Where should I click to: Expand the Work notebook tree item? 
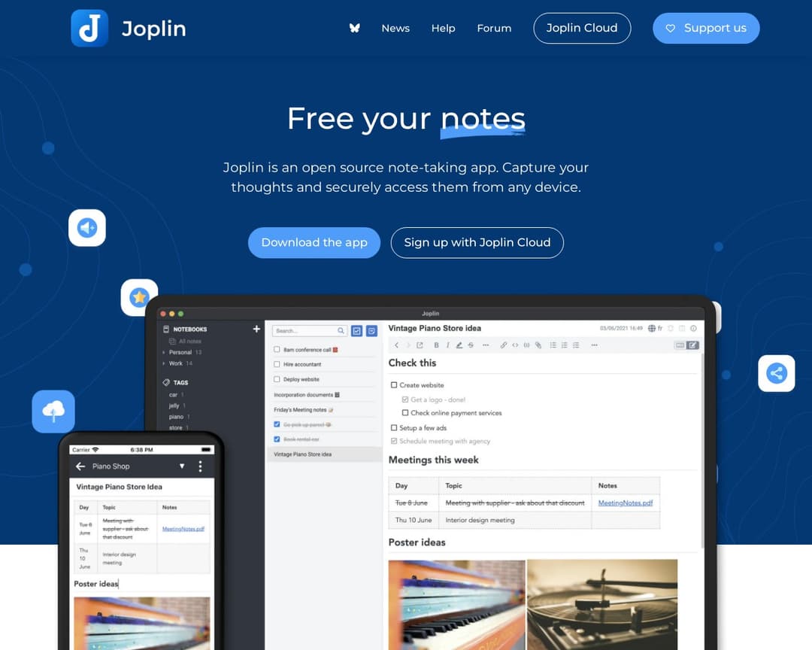[164, 363]
